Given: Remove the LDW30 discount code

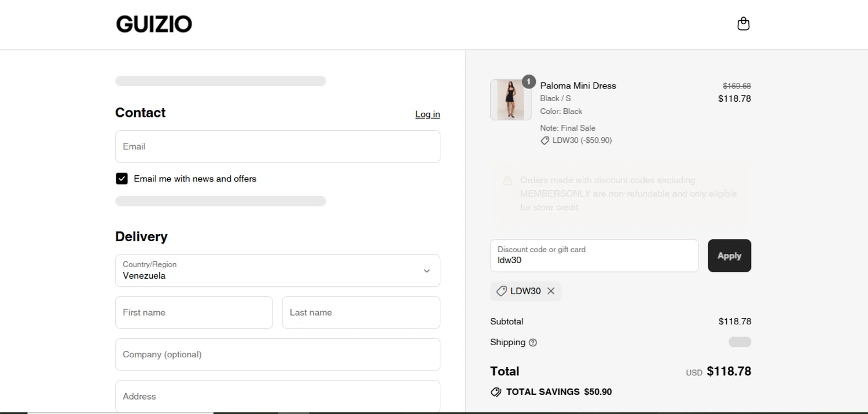Looking at the screenshot, I should pyautogui.click(x=551, y=291).
